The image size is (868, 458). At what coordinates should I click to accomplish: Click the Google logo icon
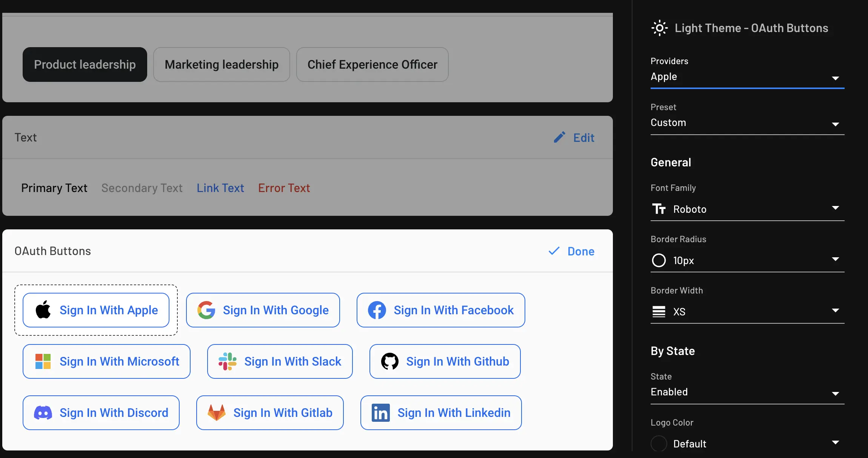tap(206, 310)
